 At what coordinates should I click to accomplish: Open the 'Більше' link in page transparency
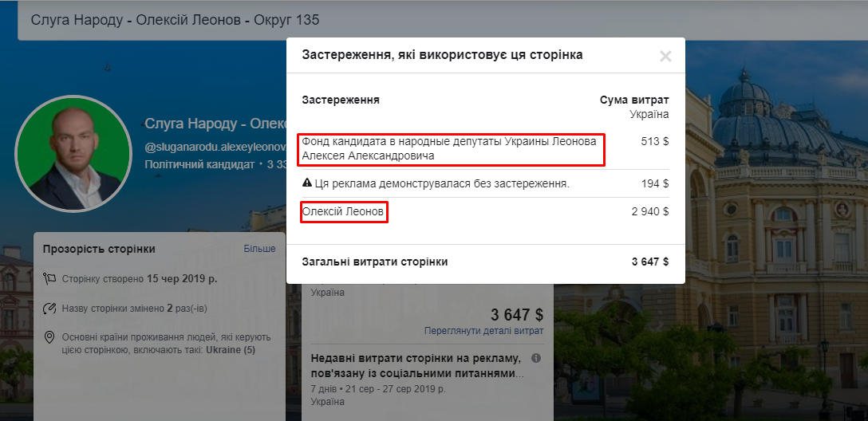259,249
